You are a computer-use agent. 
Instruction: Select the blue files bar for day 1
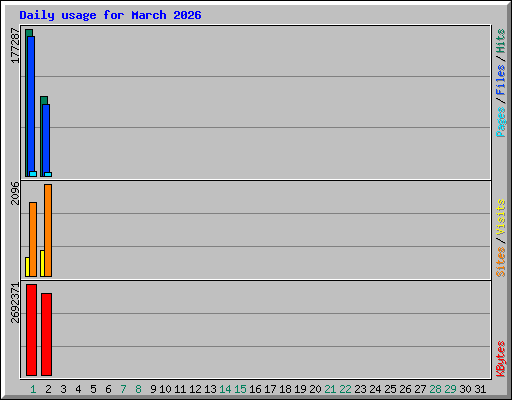click(31, 103)
